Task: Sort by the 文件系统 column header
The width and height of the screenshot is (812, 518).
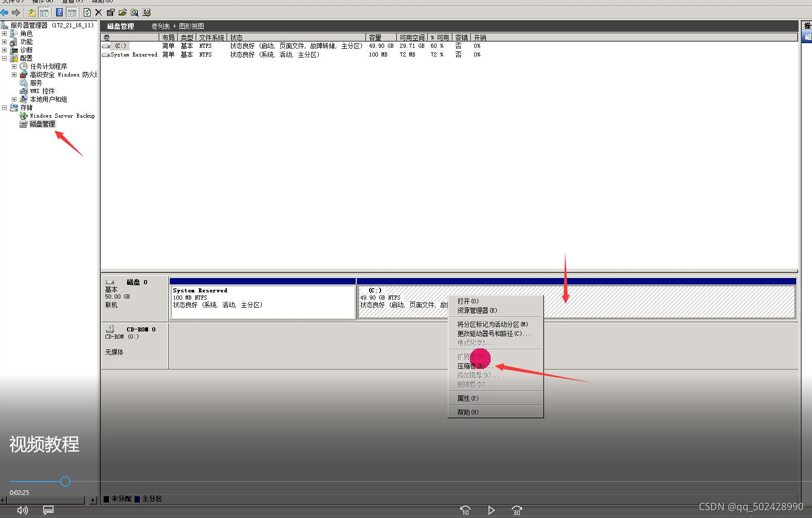Action: pos(212,38)
